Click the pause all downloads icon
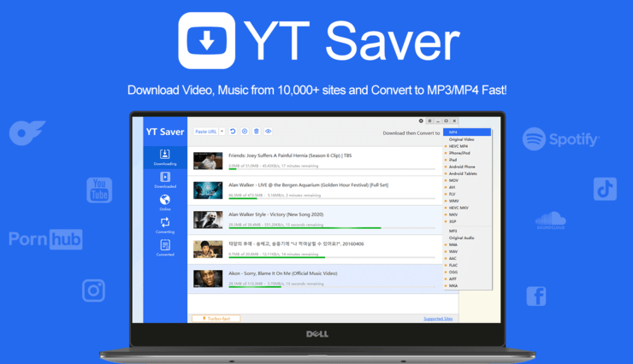Screen dimensions: 633x364 coord(245,132)
